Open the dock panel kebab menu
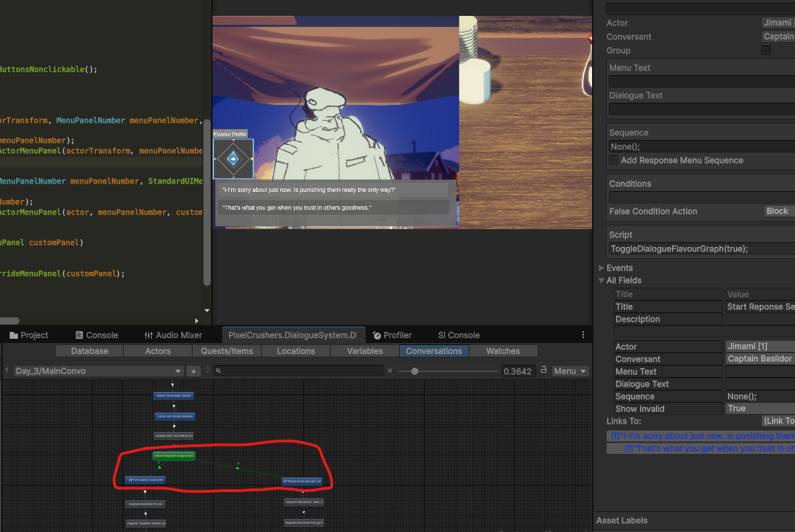The width and height of the screenshot is (795, 532). click(x=583, y=335)
